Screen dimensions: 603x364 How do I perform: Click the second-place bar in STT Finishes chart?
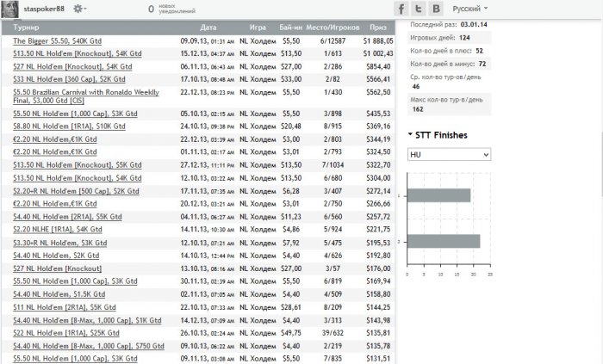coord(444,241)
